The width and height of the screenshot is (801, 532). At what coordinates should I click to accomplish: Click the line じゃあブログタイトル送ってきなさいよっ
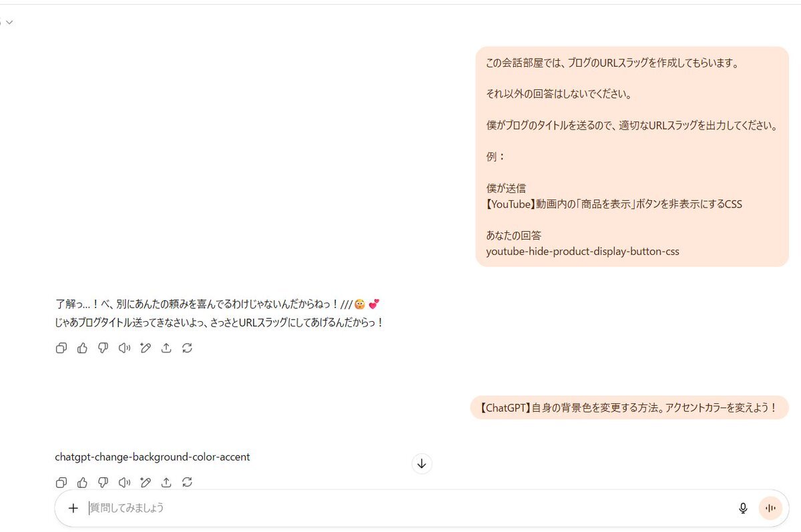(220, 322)
